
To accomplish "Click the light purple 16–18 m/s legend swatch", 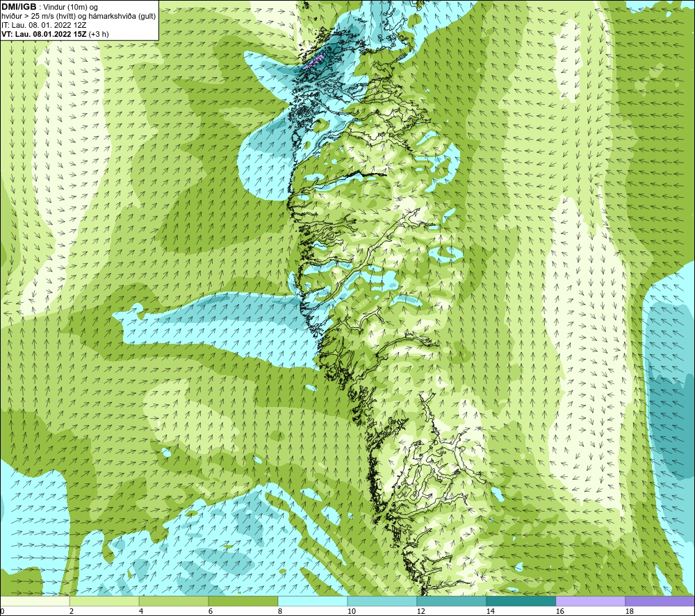I will pyautogui.click(x=590, y=601).
